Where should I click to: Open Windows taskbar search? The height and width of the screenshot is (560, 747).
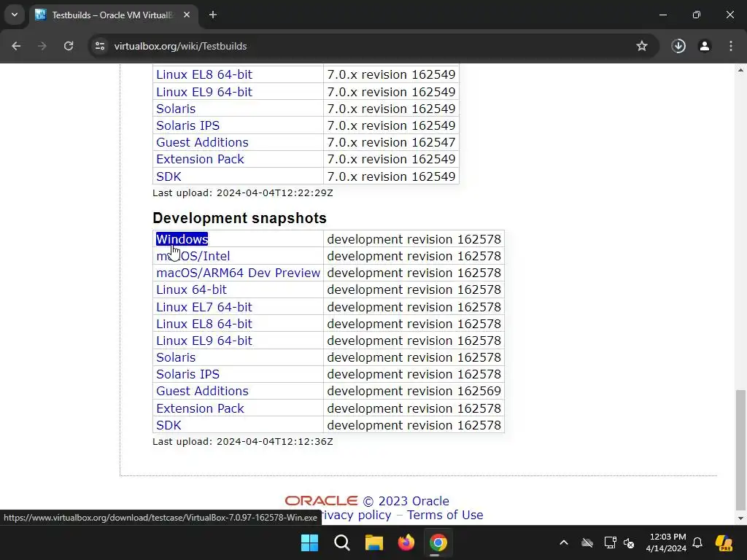[341, 542]
